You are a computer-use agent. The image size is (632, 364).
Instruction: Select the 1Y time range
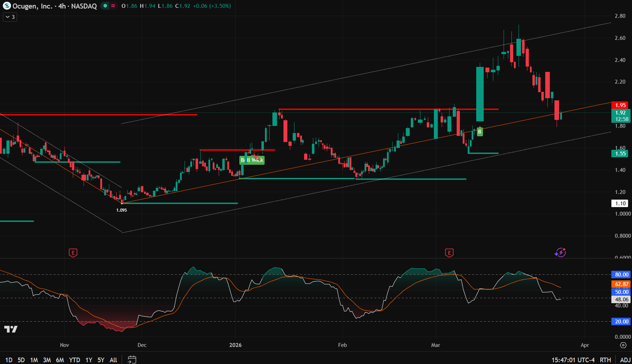pyautogui.click(x=88, y=360)
